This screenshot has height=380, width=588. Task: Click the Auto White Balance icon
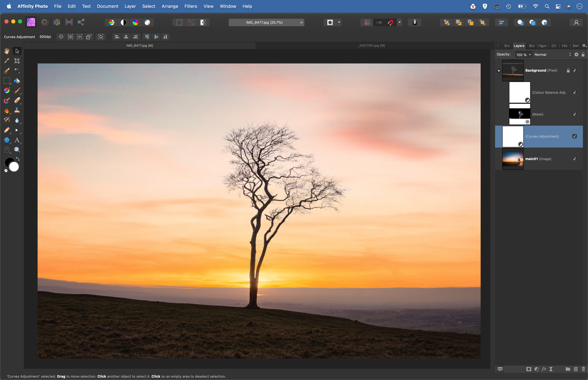(x=147, y=22)
